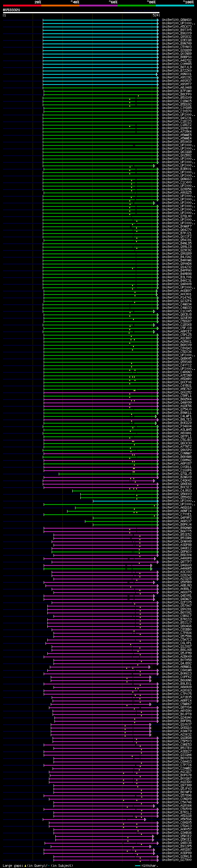Select hit UniRef100_C7YYE1
The height and width of the screenshot is (868, 197).
tap(176, 514)
